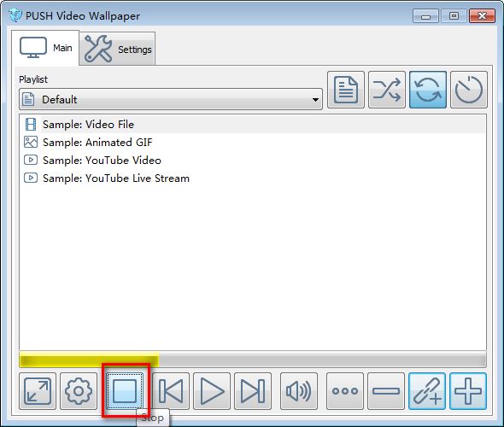
Task: Select Sample: YouTube Video entry
Action: pos(252,161)
